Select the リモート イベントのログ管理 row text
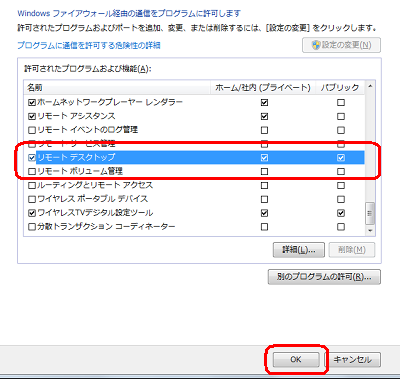The height and width of the screenshot is (379, 400). [x=88, y=130]
